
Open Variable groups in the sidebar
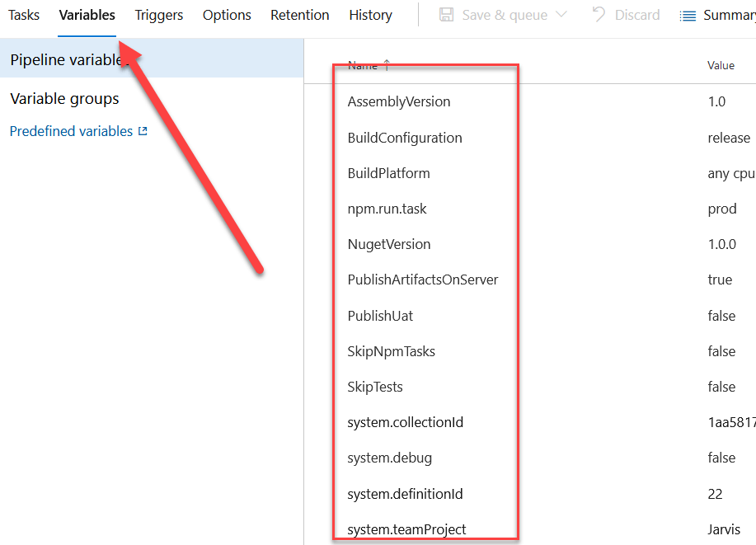tap(63, 98)
